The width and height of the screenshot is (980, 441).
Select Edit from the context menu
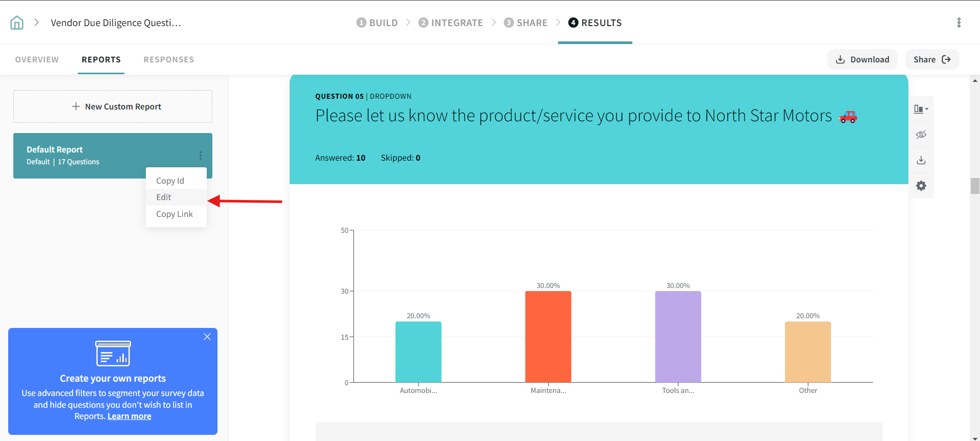(164, 197)
